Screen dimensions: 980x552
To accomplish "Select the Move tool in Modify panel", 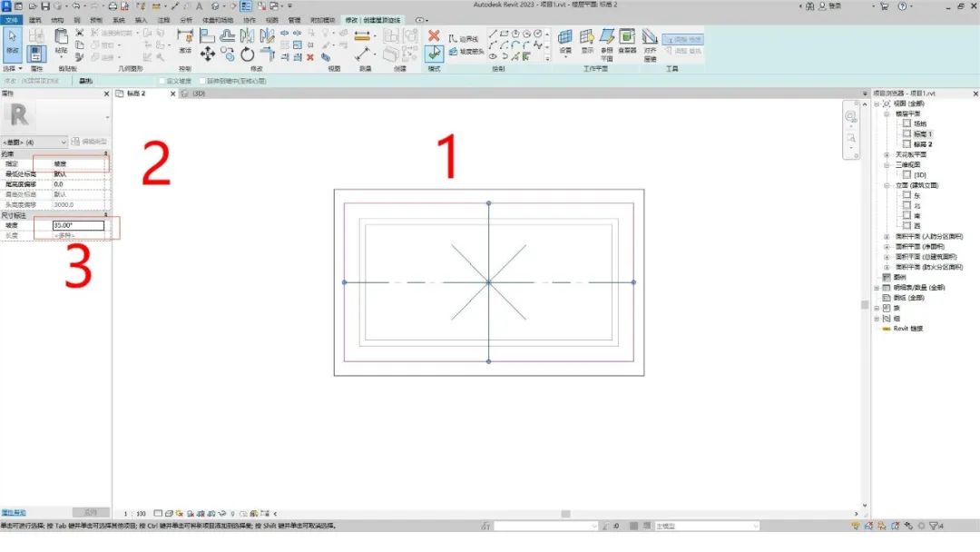I will (208, 54).
